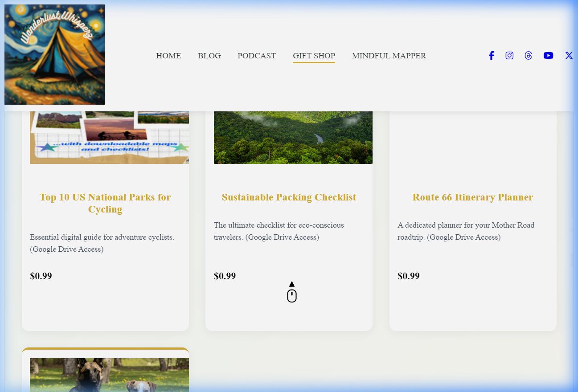Click the dogs photo product thumbnail

tap(109, 375)
